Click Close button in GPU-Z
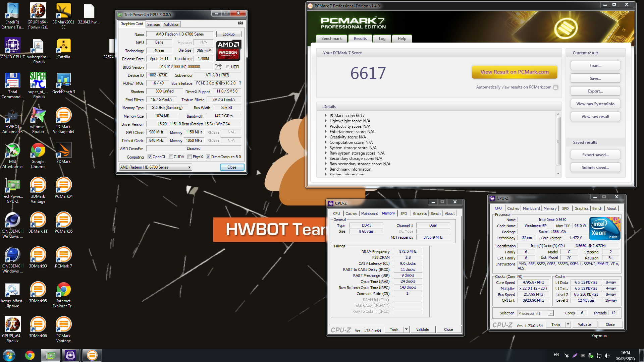The height and width of the screenshot is (362, 644). (232, 167)
